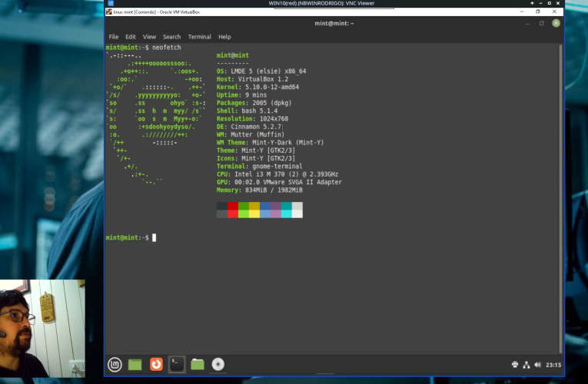Close the mint@mint terminal with green button
Screen dimensions: 588x384
point(556,23)
